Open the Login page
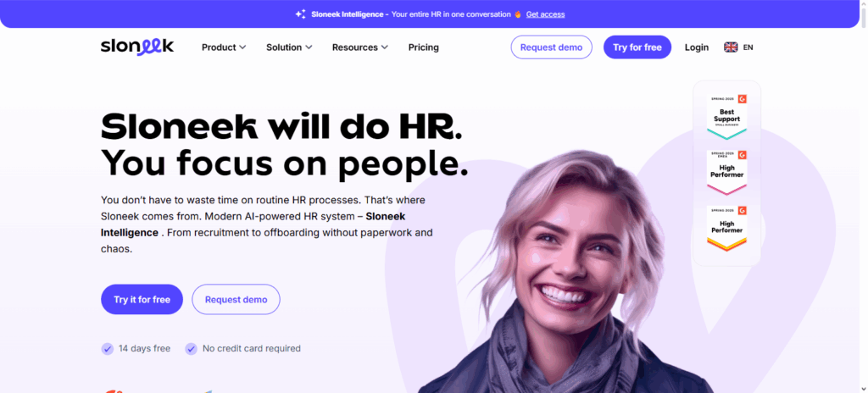Image resolution: width=868 pixels, height=393 pixels. click(x=697, y=47)
